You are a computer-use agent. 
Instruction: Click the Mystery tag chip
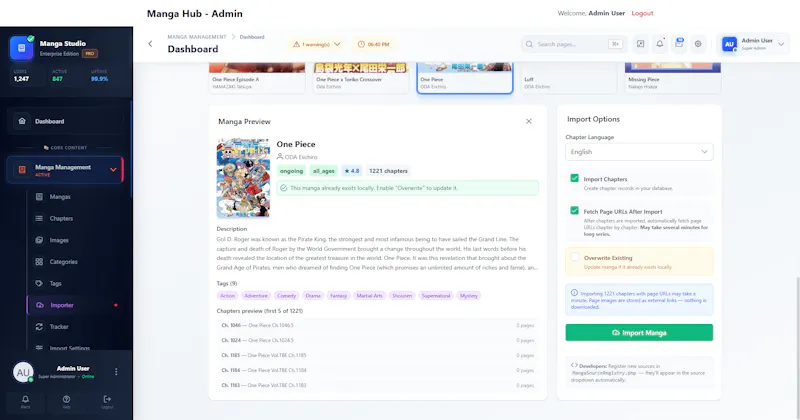click(x=469, y=295)
